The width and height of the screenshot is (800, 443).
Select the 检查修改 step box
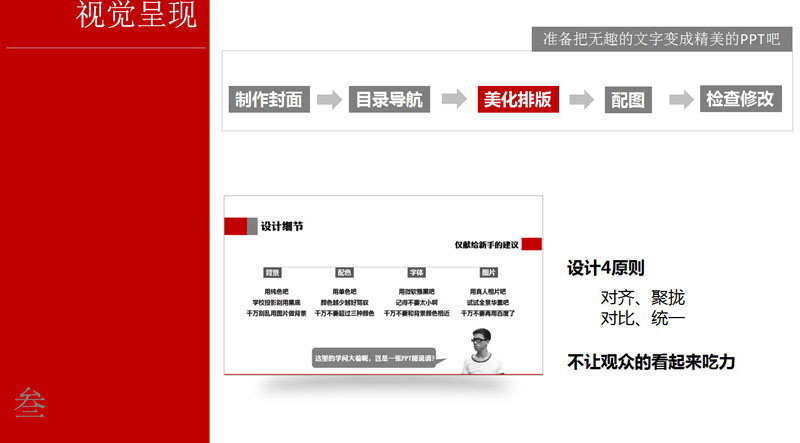coord(740,99)
